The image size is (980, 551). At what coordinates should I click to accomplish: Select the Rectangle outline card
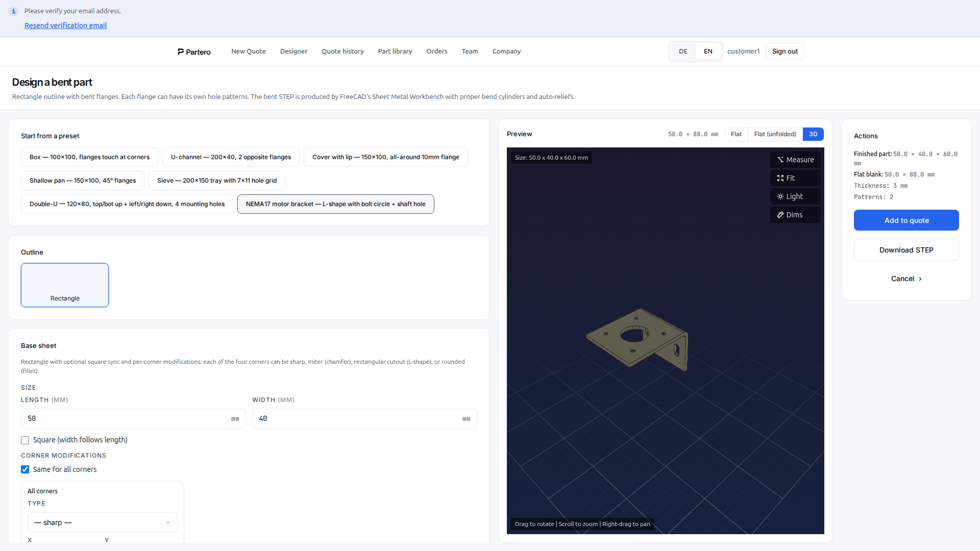point(65,285)
